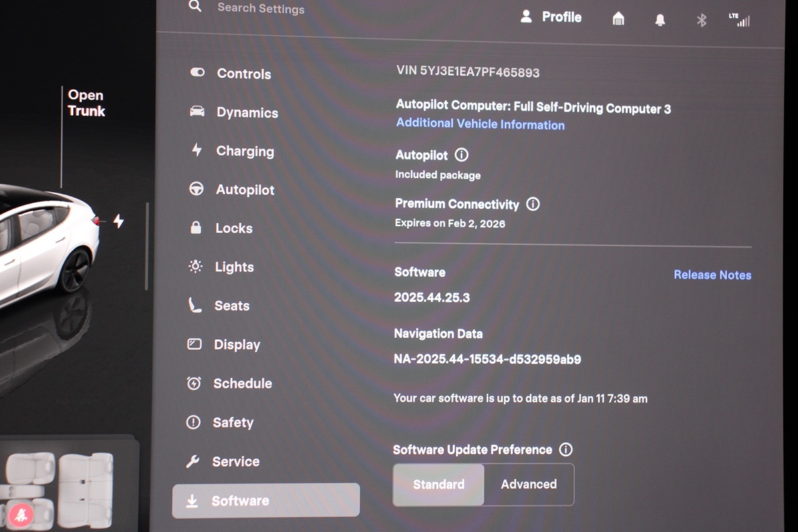This screenshot has width=798, height=532.
Task: View the Release Notes
Action: coord(712,275)
